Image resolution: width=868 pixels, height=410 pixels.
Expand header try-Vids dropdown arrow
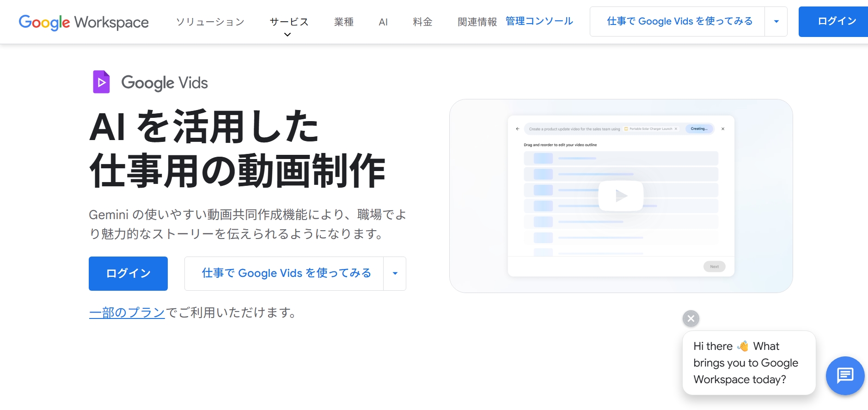point(776,21)
